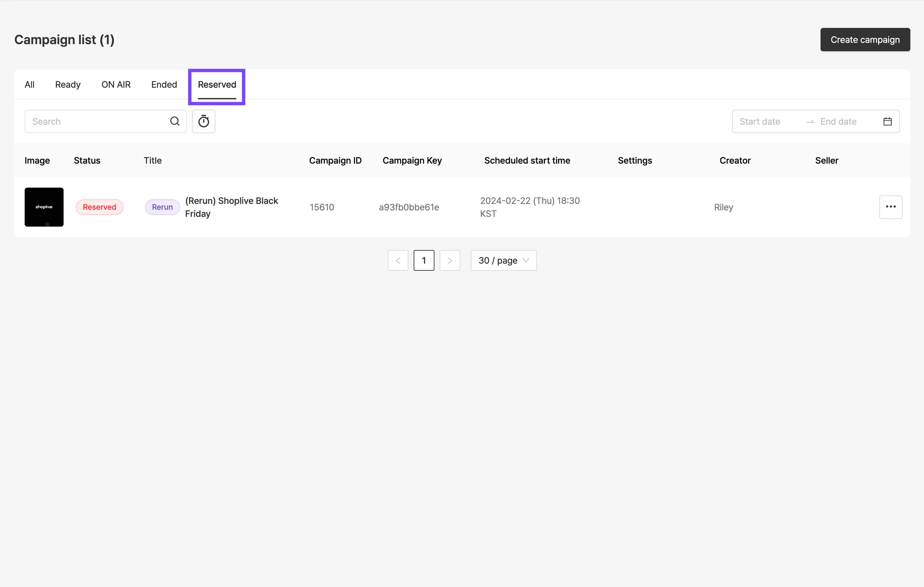Select page number 1
This screenshot has height=587, width=924.
(x=424, y=260)
